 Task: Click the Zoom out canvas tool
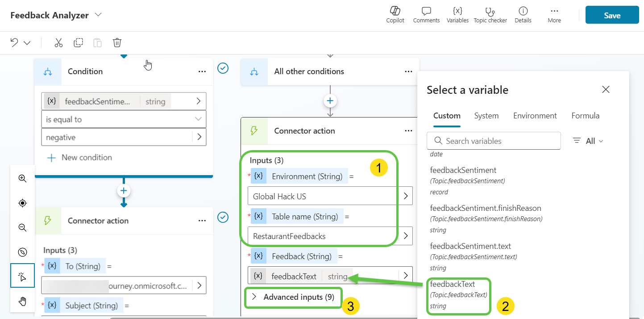(x=22, y=227)
